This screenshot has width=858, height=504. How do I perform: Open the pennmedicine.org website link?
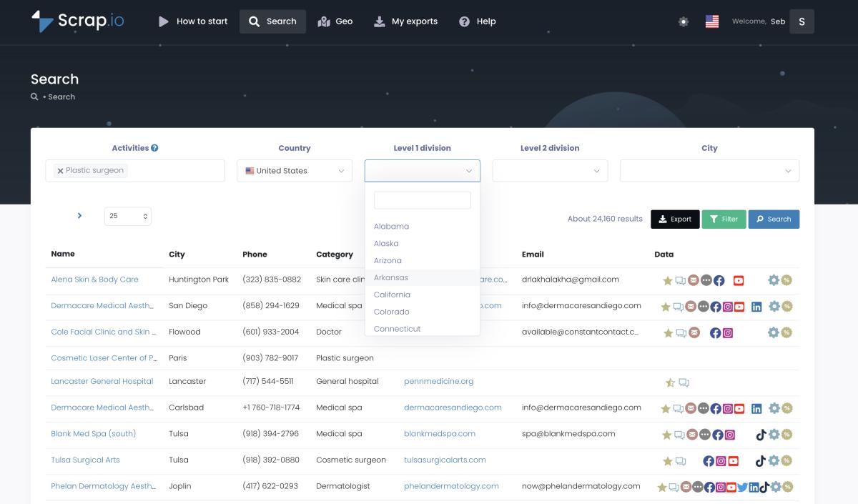pyautogui.click(x=438, y=382)
